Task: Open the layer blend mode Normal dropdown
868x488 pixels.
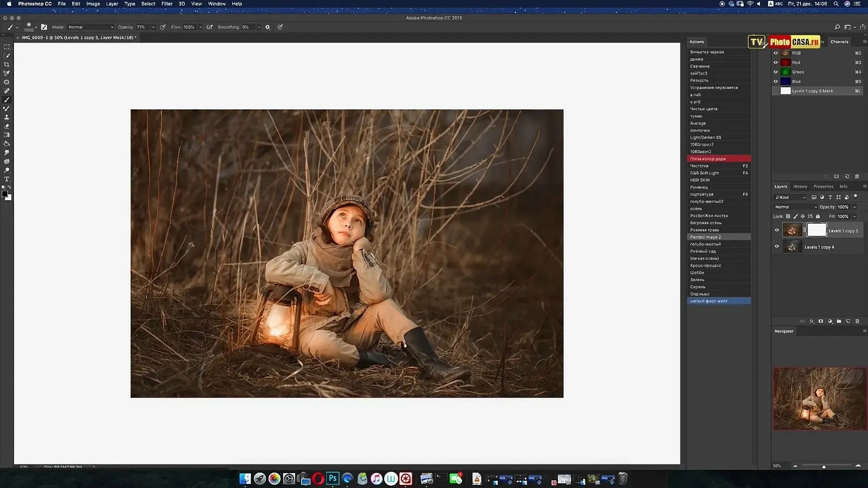Action: [796, 207]
